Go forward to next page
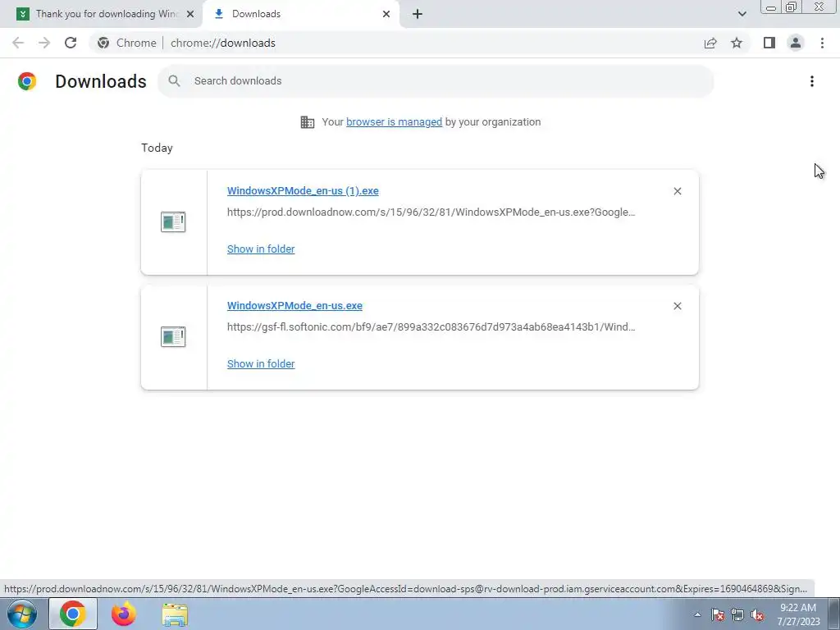 [44, 43]
